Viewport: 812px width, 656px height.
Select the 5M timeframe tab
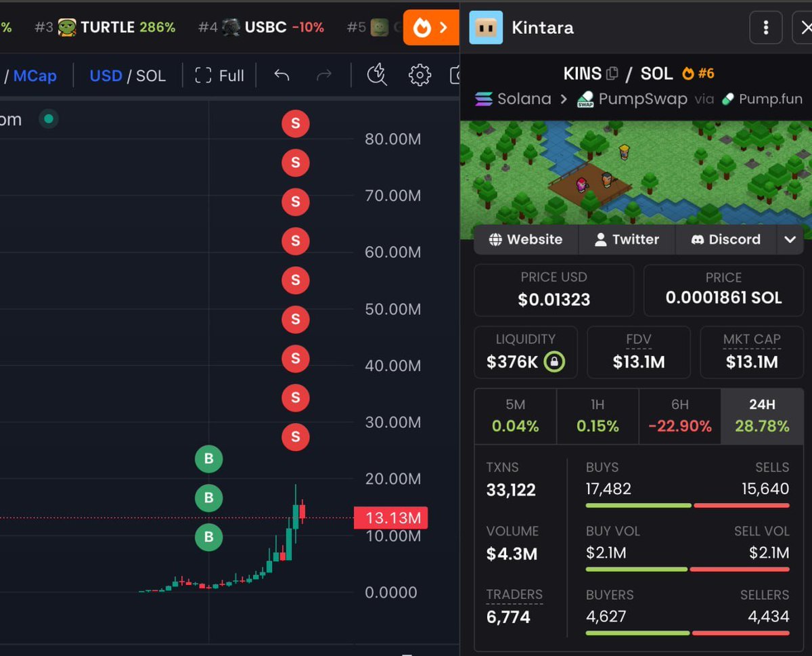(x=516, y=416)
